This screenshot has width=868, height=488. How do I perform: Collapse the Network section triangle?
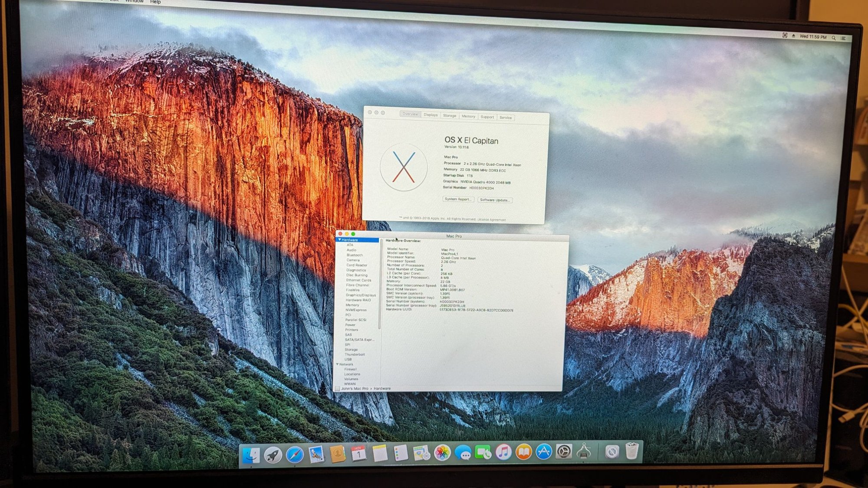(338, 364)
